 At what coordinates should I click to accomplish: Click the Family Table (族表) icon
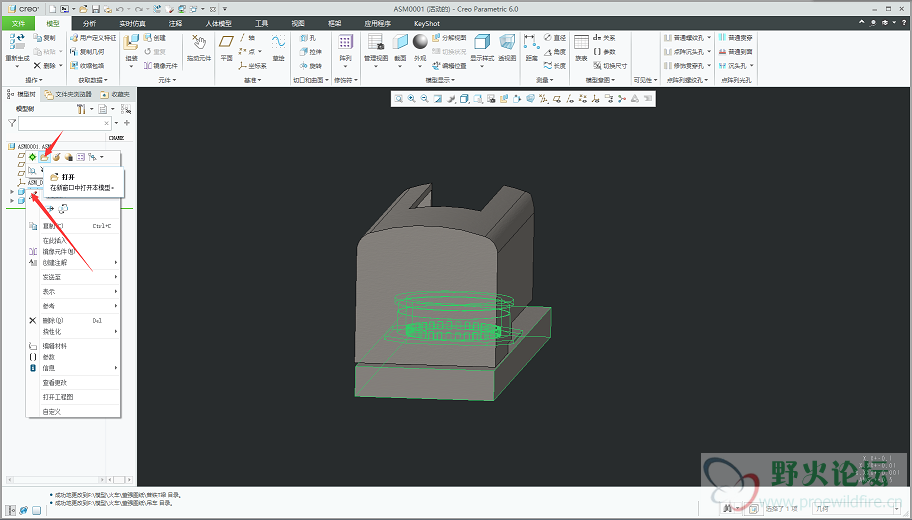click(x=581, y=42)
